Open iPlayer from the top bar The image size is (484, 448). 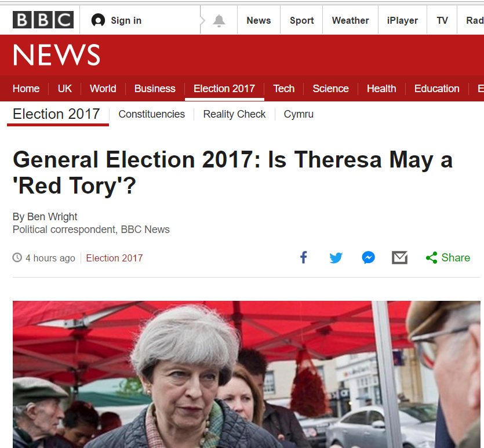(402, 20)
